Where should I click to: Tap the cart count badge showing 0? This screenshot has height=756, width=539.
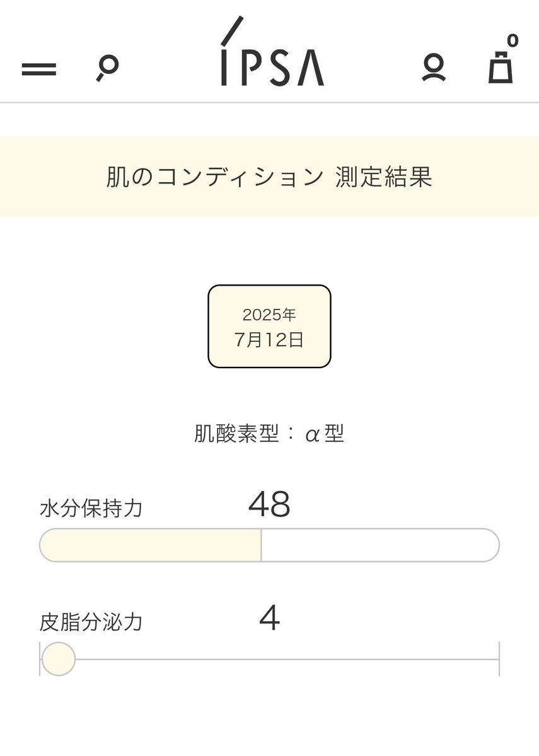pyautogui.click(x=513, y=40)
